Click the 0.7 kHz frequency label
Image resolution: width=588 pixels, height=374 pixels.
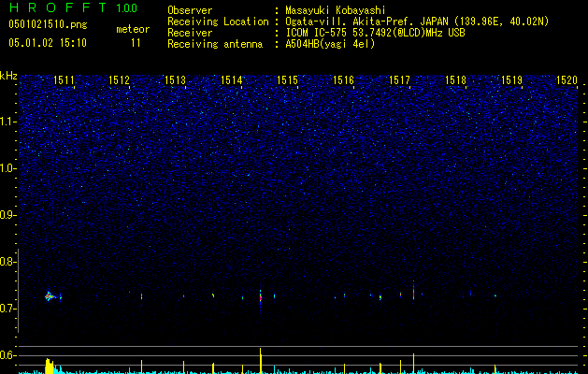pos(7,309)
